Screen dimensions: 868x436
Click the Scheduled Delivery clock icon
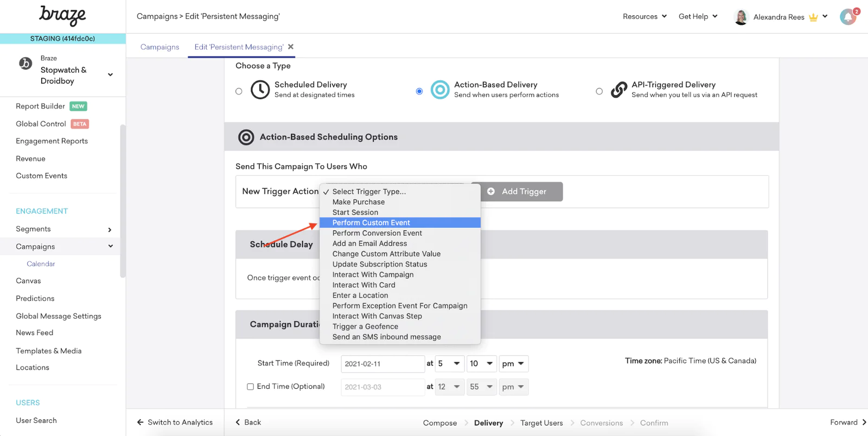[x=260, y=90]
